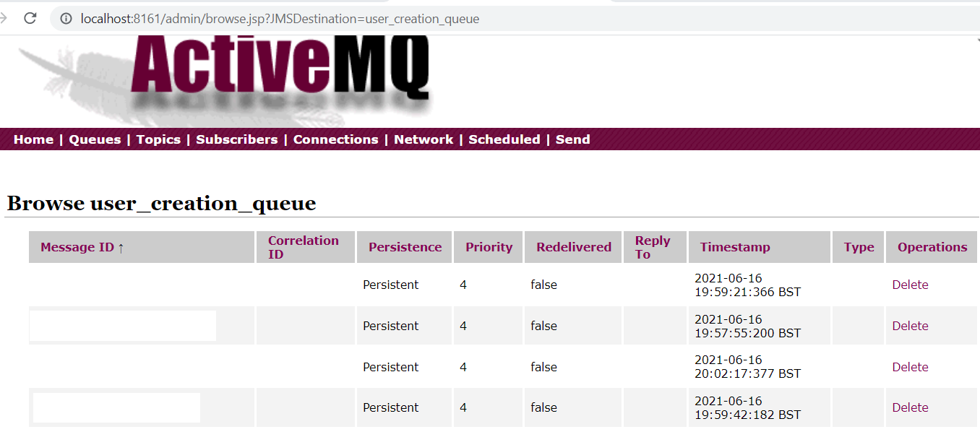
Task: Open the Send message page
Action: pos(572,139)
